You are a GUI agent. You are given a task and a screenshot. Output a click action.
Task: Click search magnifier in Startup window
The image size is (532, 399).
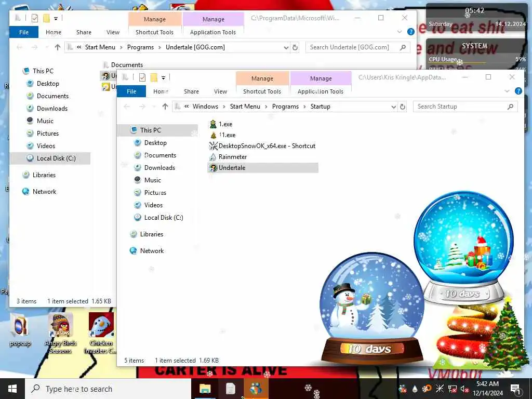point(510,107)
